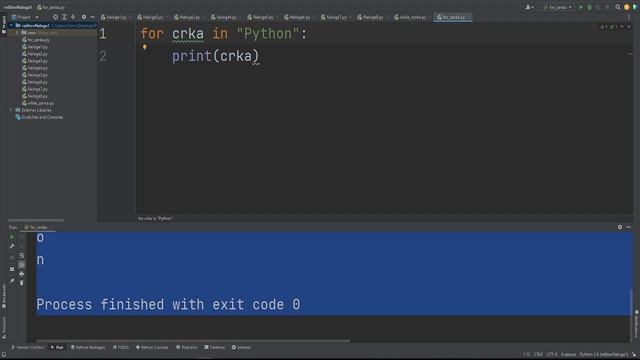Toggle Bookmarks vertical side tab
Screen dimensions: 640x360
click(x=4, y=296)
